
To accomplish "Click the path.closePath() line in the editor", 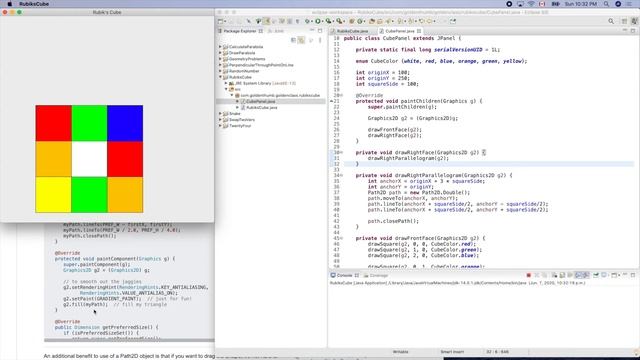I will tap(393, 221).
